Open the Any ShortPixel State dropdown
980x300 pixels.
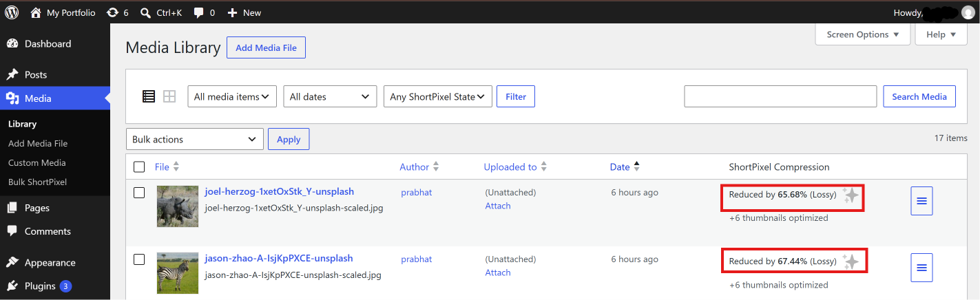click(x=438, y=97)
